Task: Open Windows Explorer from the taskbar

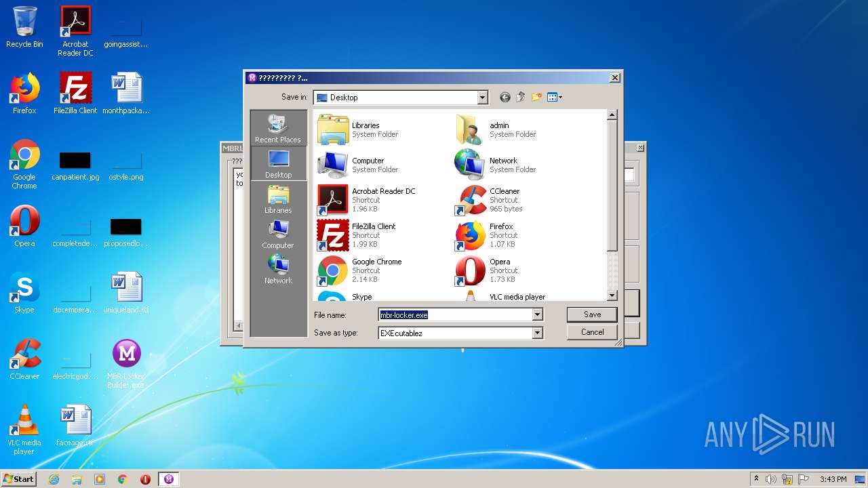Action: (77, 479)
